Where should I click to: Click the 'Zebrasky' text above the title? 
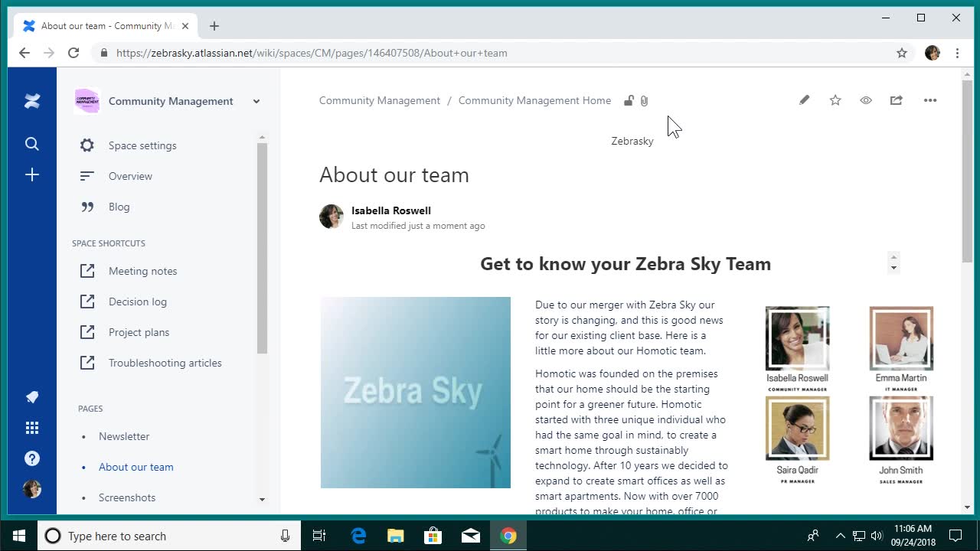pos(632,141)
